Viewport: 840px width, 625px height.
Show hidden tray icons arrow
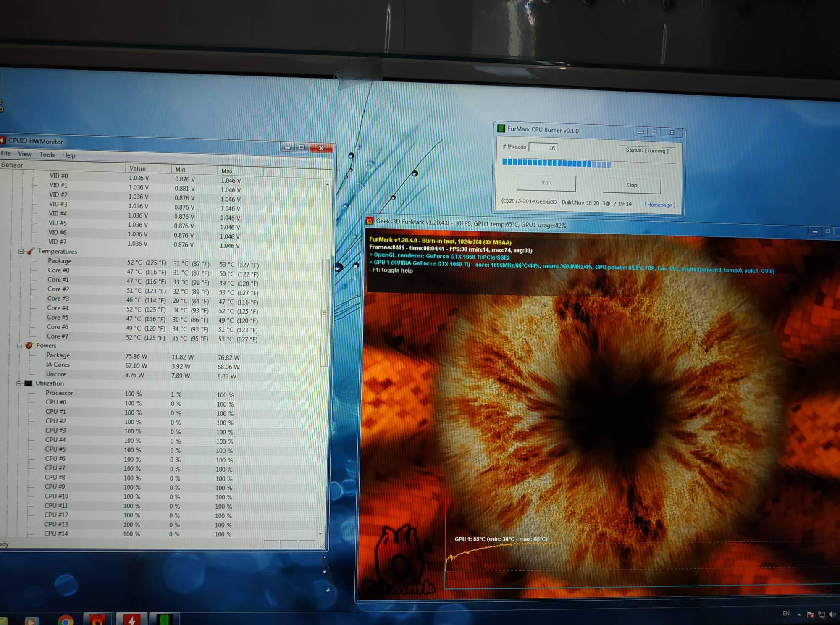pos(799,614)
